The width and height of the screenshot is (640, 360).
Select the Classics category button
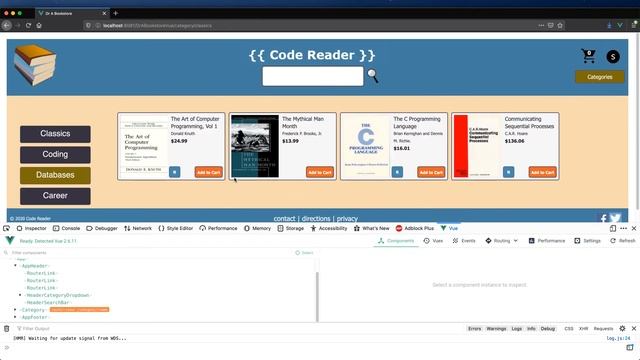tap(55, 134)
